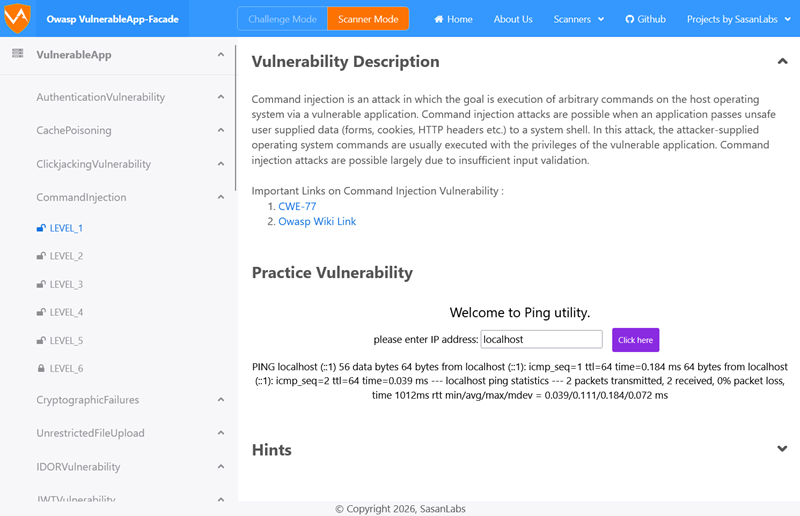Click the purple Click here button

pos(635,340)
